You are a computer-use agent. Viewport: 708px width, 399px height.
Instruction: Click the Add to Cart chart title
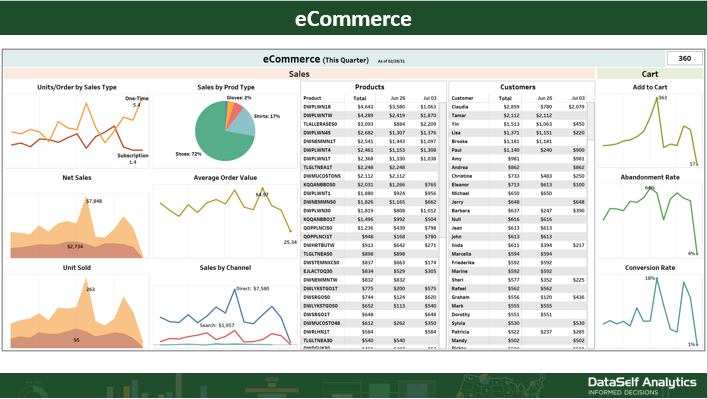(x=650, y=87)
